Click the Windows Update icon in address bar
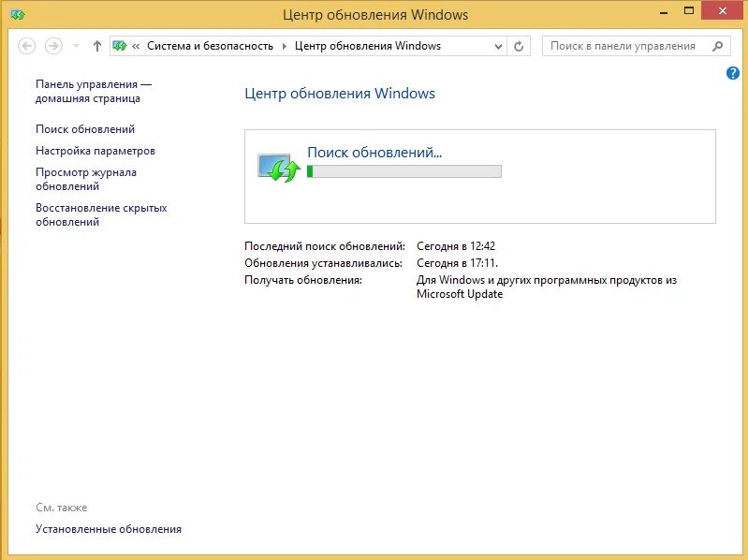This screenshot has width=748, height=560. coord(119,46)
